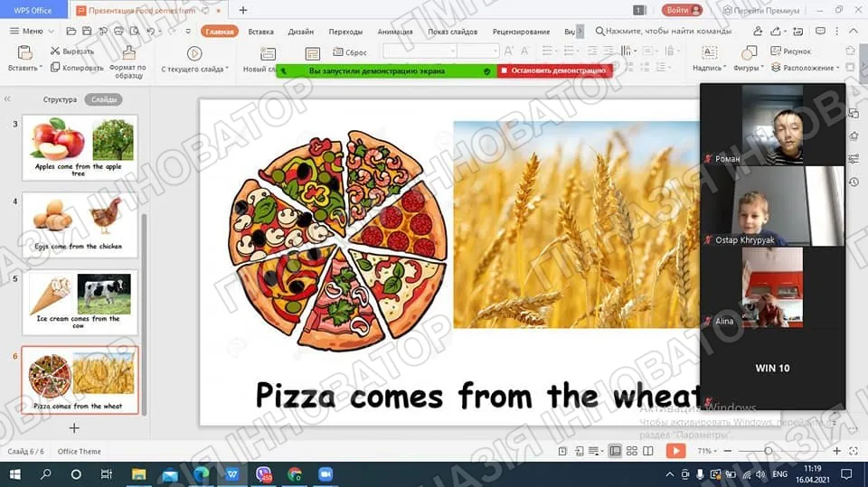This screenshot has height=487, width=868.
Task: Insert a text box with Надпись icon
Action: (709, 52)
